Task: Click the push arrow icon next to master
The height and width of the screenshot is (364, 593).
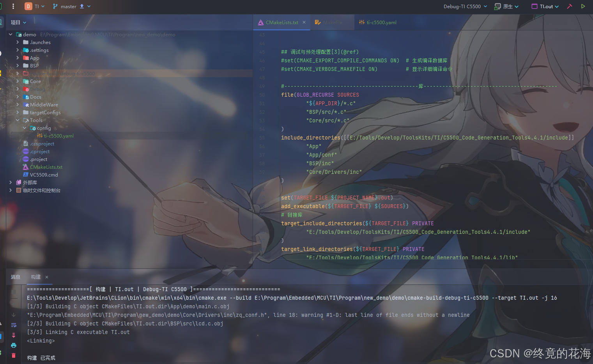Action: (82, 6)
